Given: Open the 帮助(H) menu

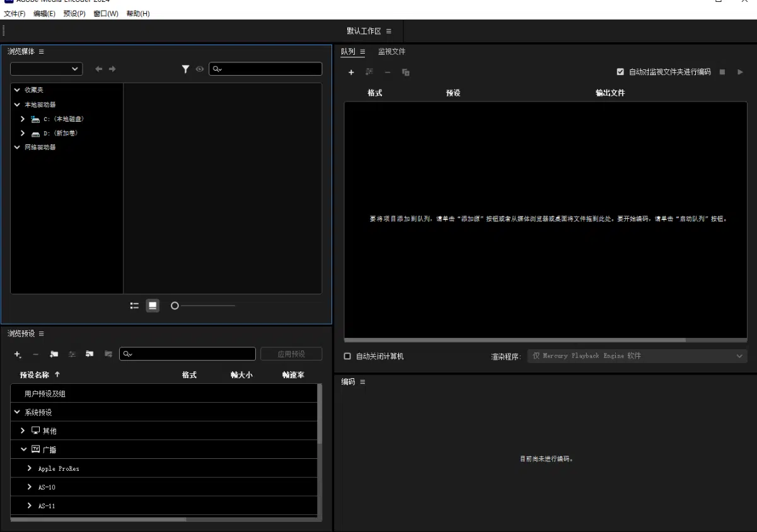Looking at the screenshot, I should pos(138,14).
